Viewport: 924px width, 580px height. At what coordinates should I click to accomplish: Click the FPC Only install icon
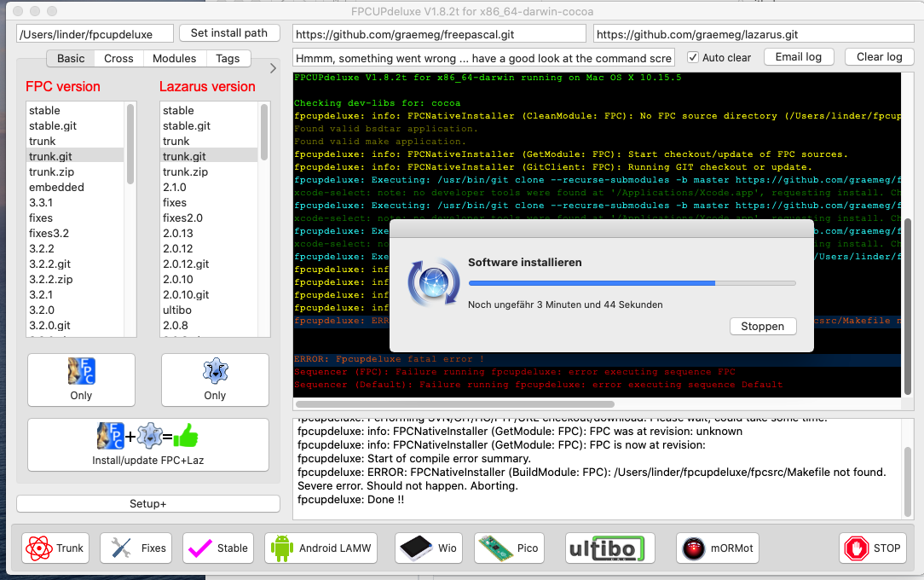80,371
